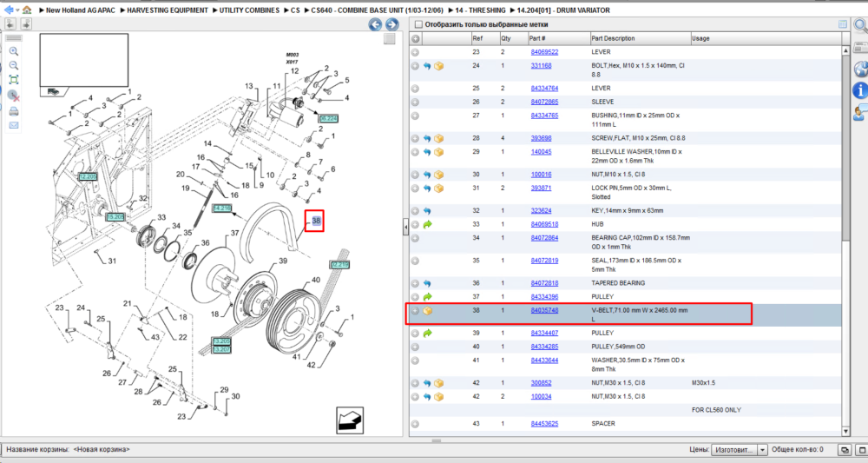The image size is (868, 463).
Task: Open part number link 323624
Action: click(x=541, y=211)
